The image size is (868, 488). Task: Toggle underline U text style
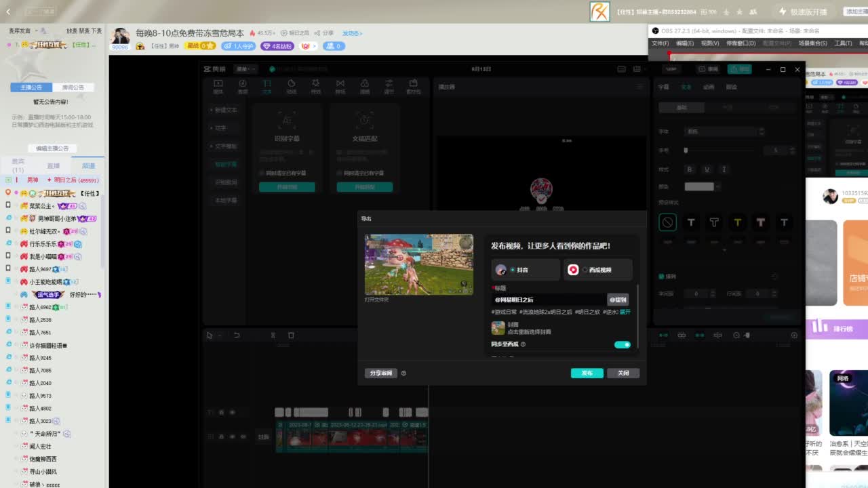tap(707, 169)
